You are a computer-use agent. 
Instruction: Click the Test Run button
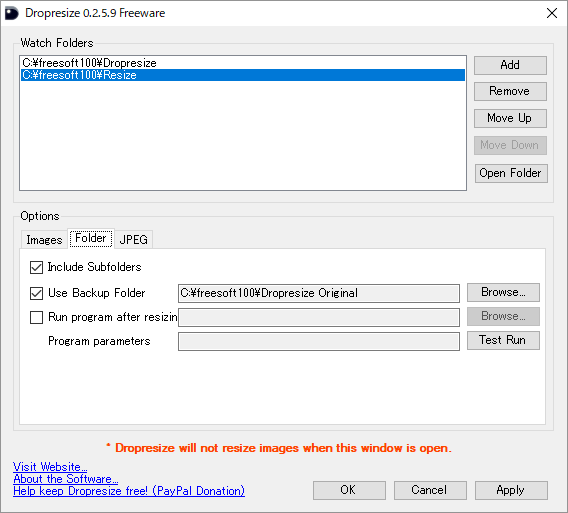pyautogui.click(x=503, y=341)
